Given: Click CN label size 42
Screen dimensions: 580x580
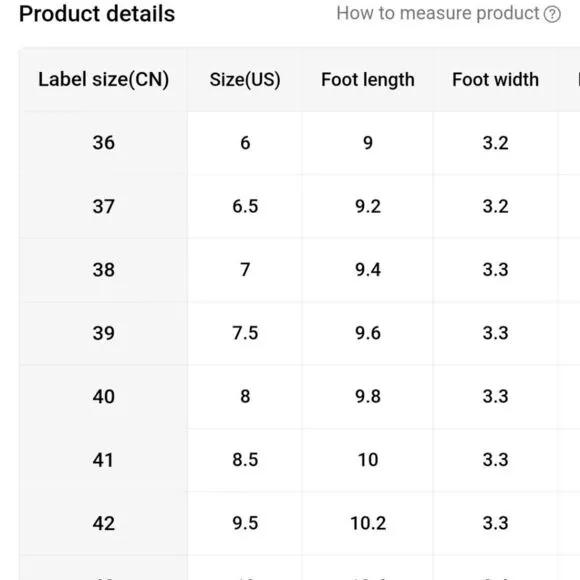Looking at the screenshot, I should [x=104, y=523].
